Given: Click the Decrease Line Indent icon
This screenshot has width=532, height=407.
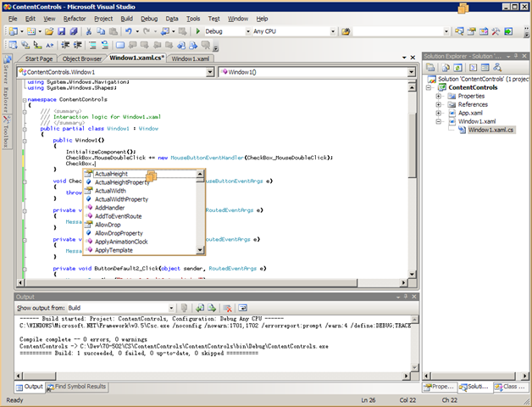Looking at the screenshot, I should (65, 45).
